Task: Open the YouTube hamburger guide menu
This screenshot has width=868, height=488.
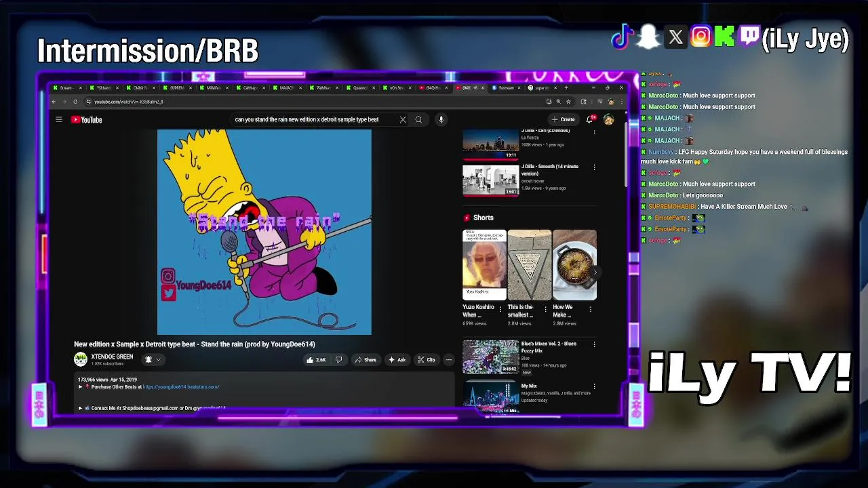Action: tap(59, 120)
